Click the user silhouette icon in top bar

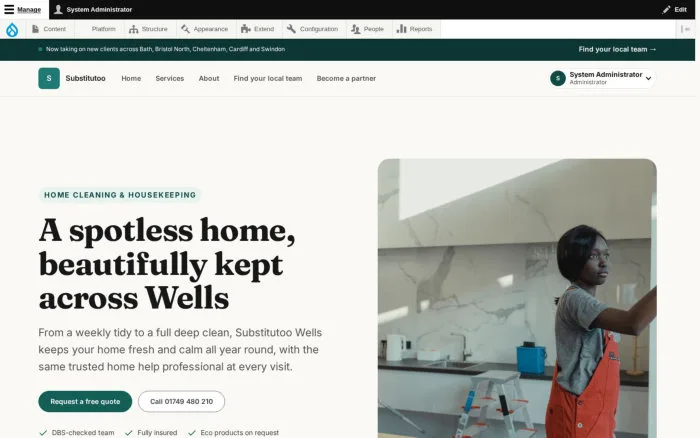coord(58,9)
